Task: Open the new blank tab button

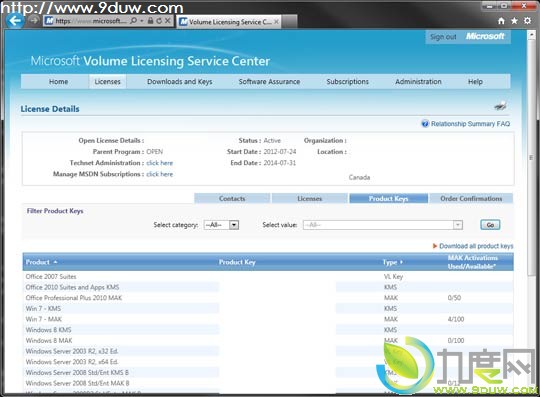Action: (290, 22)
